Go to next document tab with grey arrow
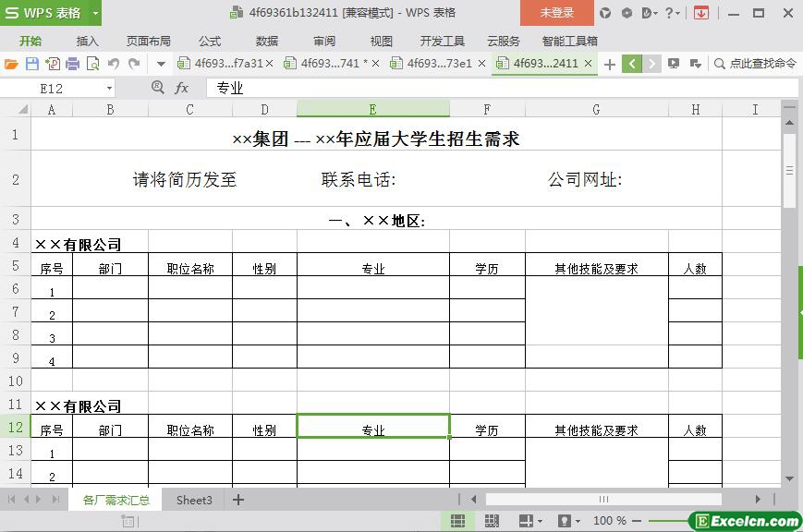Image resolution: width=803 pixels, height=532 pixels. [x=651, y=64]
